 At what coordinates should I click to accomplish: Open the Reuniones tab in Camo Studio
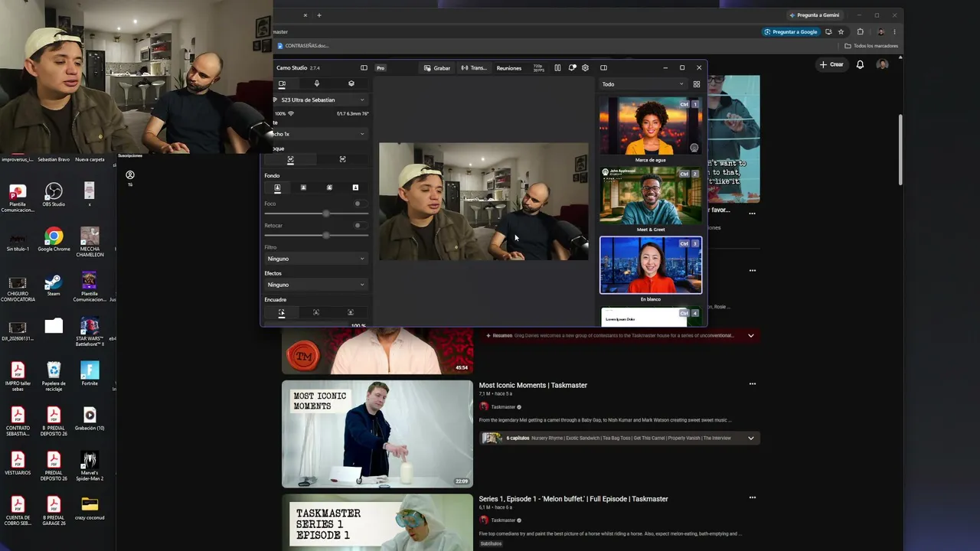click(x=509, y=68)
